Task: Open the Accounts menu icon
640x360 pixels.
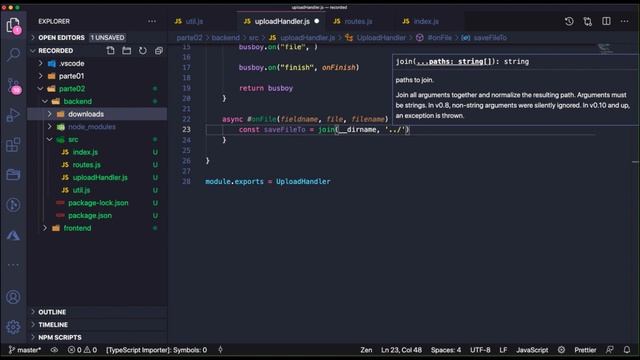Action: click(13, 297)
